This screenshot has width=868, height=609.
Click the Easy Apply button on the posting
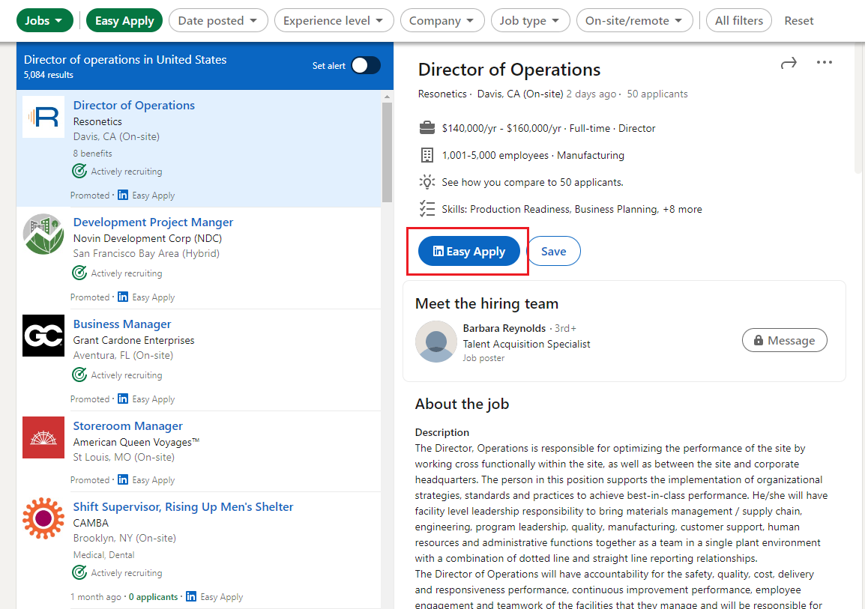[468, 251]
